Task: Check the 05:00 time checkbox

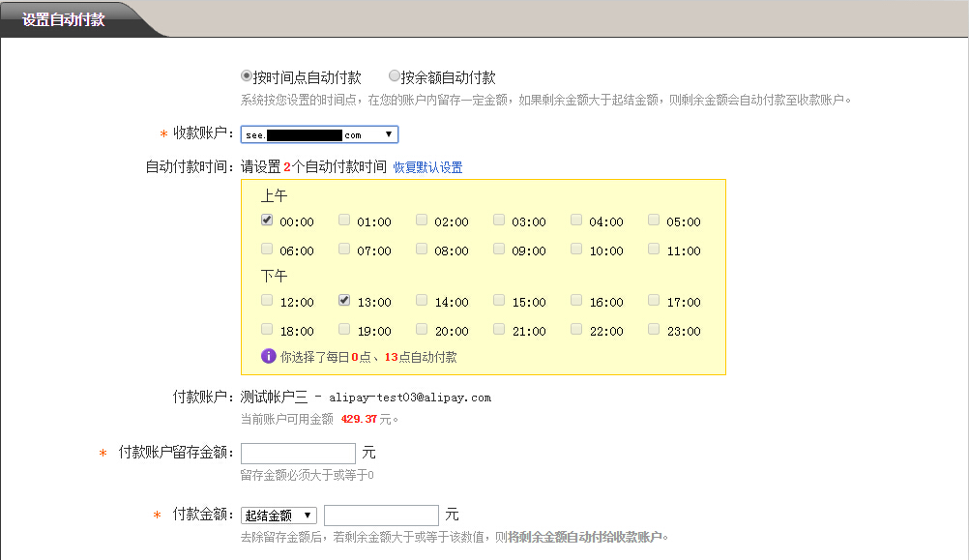Action: [654, 221]
